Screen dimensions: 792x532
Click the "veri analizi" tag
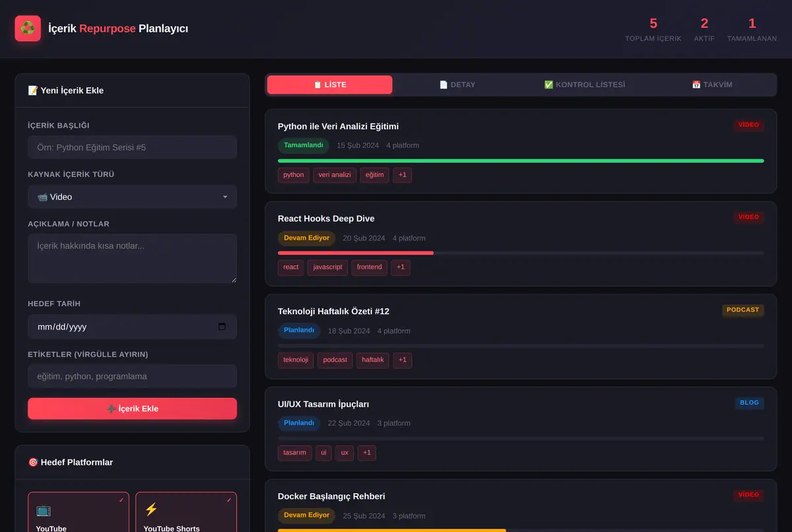pyautogui.click(x=335, y=175)
